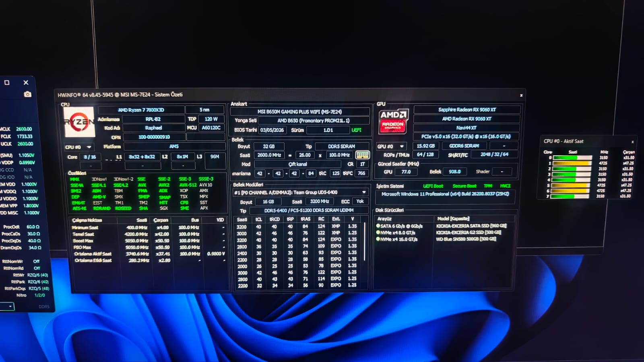Click the Raphael code name field

tap(153, 128)
